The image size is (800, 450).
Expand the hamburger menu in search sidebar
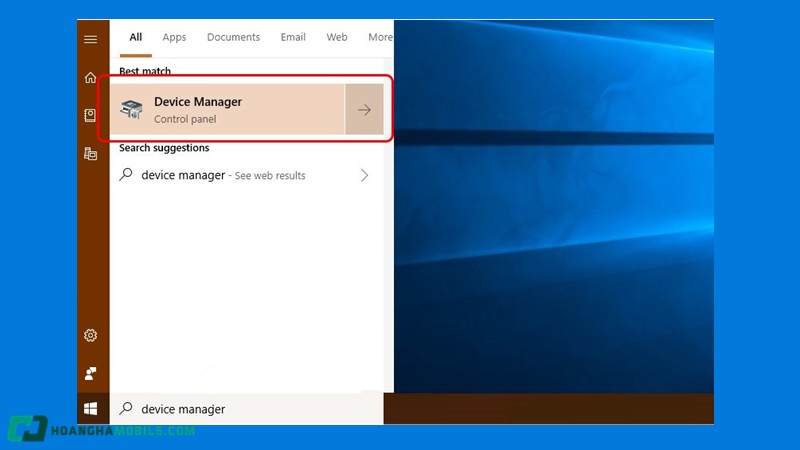click(91, 39)
